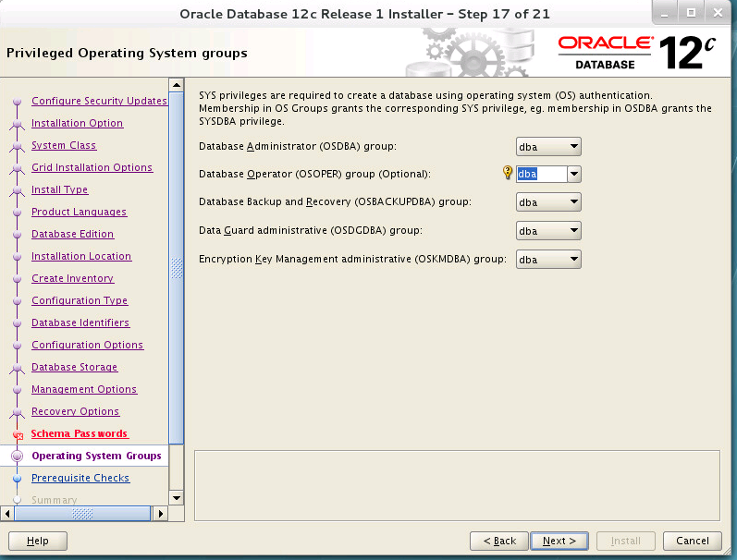The height and width of the screenshot is (560, 737).
Task: Return to Schema Passwords step
Action: (x=80, y=433)
